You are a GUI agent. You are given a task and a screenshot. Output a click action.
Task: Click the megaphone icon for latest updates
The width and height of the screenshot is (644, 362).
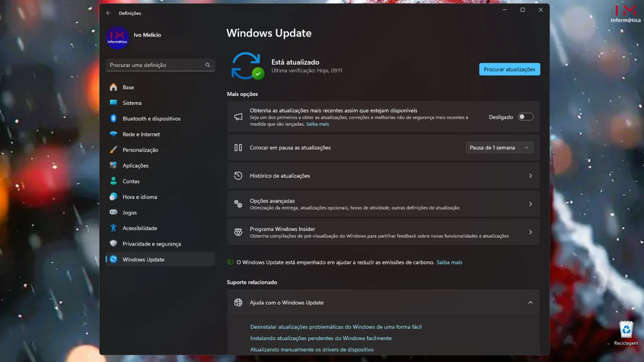pyautogui.click(x=238, y=117)
